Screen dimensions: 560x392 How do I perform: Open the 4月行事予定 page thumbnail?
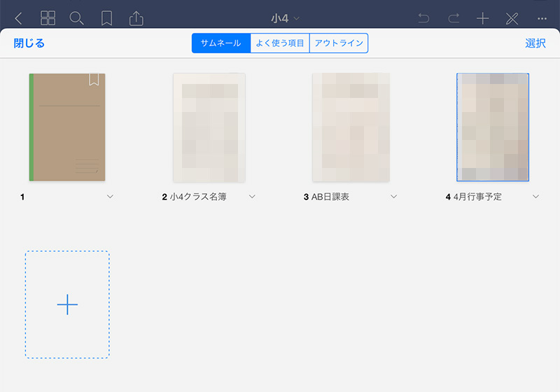click(493, 127)
